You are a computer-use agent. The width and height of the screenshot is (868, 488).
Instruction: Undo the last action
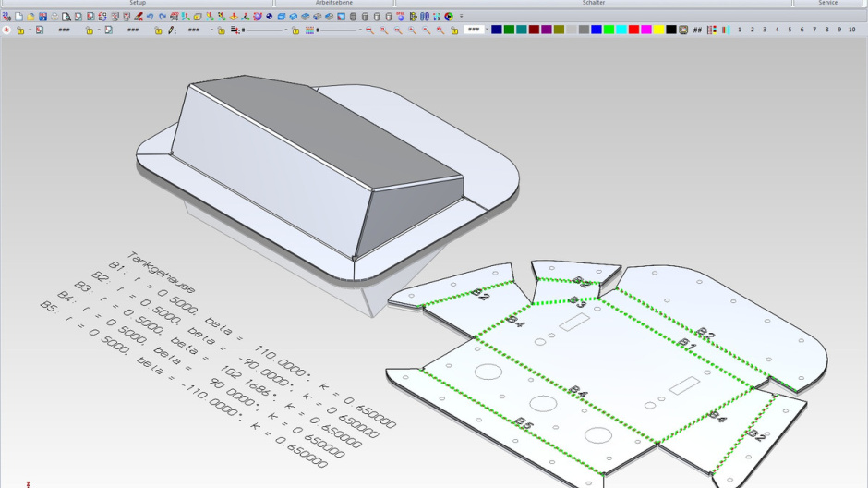click(x=151, y=17)
